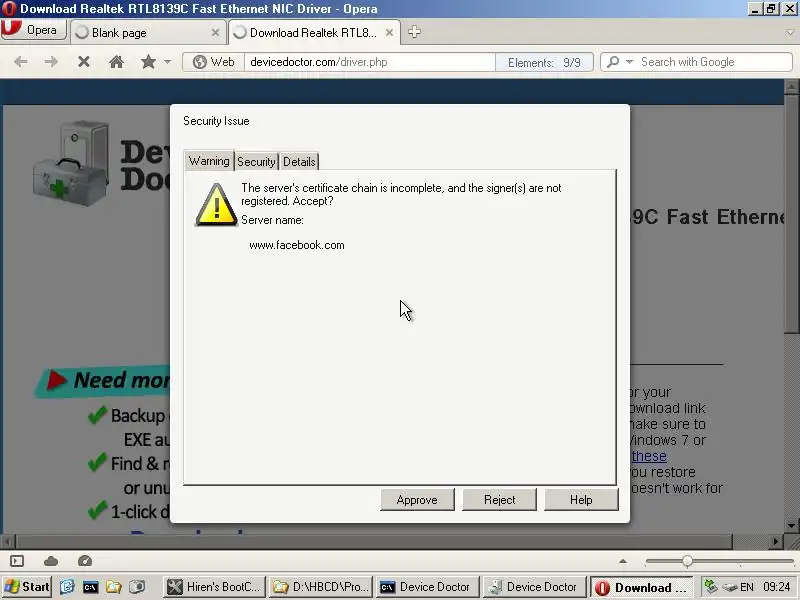Viewport: 800px width, 600px height.
Task: Click the 09:24 clock
Action: [777, 587]
